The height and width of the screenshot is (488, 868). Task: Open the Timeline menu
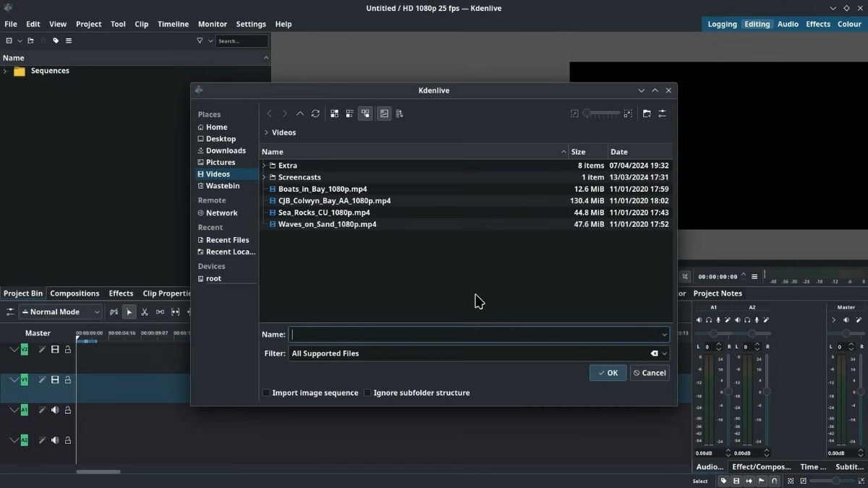(x=174, y=24)
